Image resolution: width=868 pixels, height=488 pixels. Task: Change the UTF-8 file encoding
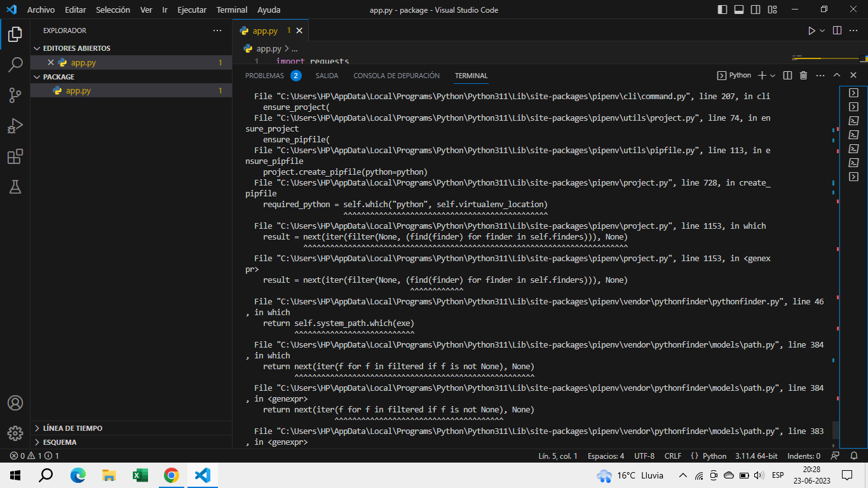pyautogui.click(x=644, y=456)
